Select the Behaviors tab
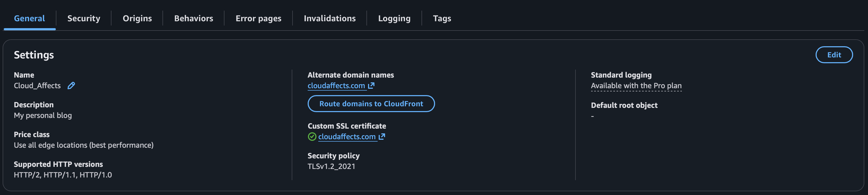Screen dimensions: 868x195 click(x=193, y=19)
